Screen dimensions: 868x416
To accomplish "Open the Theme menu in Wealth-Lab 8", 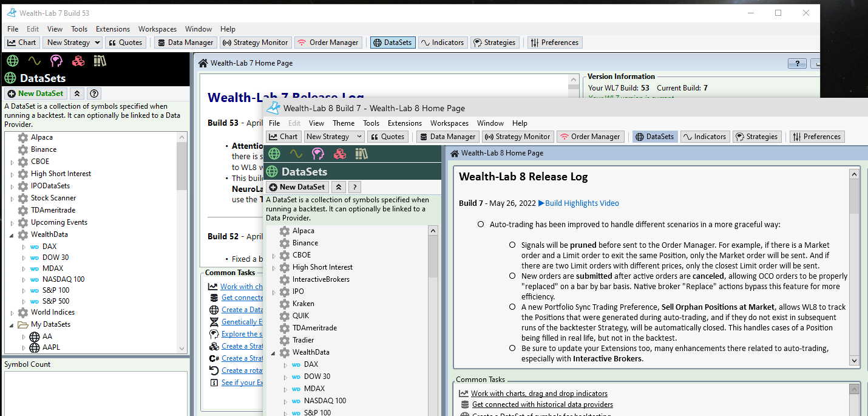I will 344,123.
